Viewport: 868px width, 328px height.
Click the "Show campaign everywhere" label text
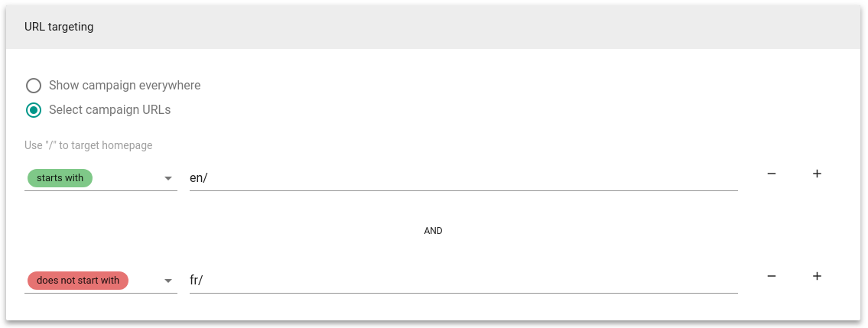[125, 85]
